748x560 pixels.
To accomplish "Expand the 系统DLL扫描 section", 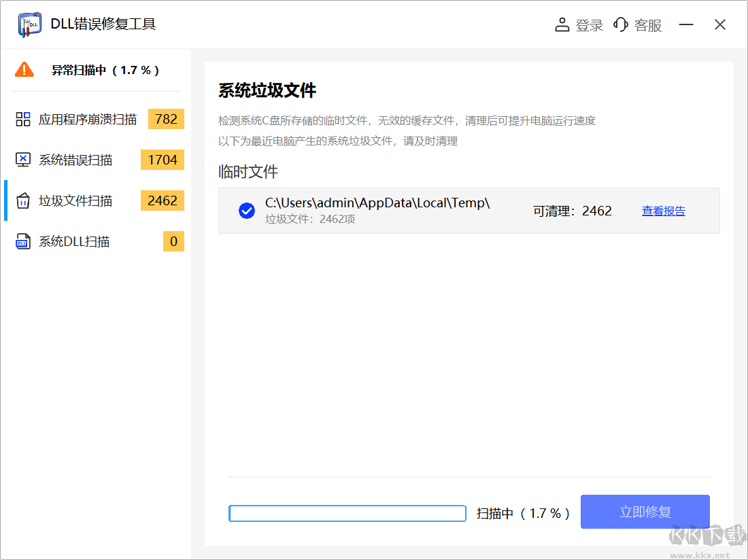I will point(75,241).
